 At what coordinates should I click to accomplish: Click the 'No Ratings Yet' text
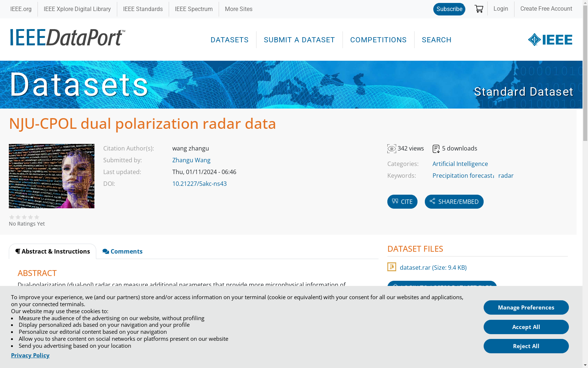(27, 224)
